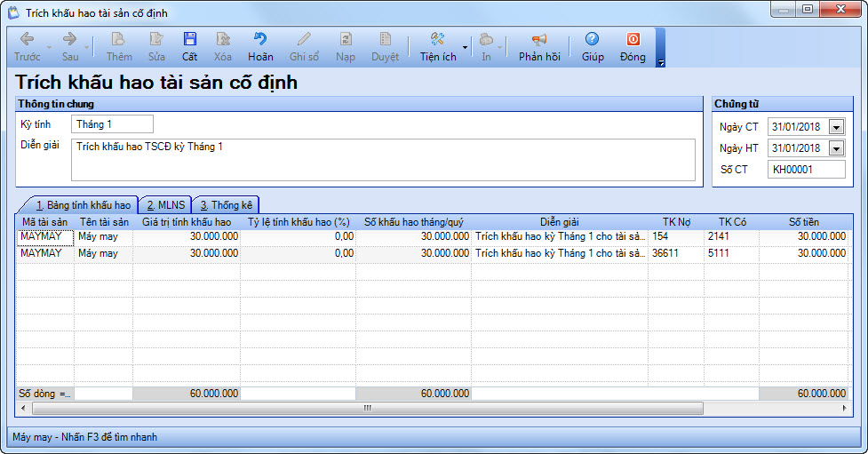The image size is (868, 454).
Task: Switch to Thống kê tab
Action: [x=226, y=205]
